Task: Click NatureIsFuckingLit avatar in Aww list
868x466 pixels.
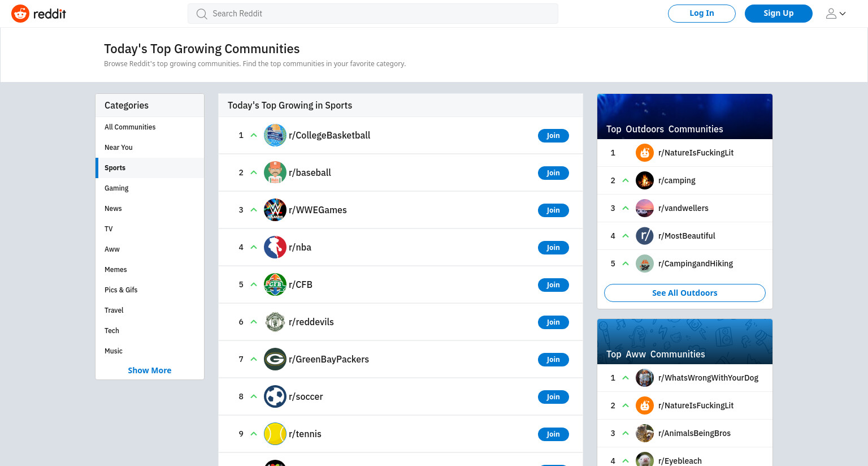Action: click(x=645, y=405)
